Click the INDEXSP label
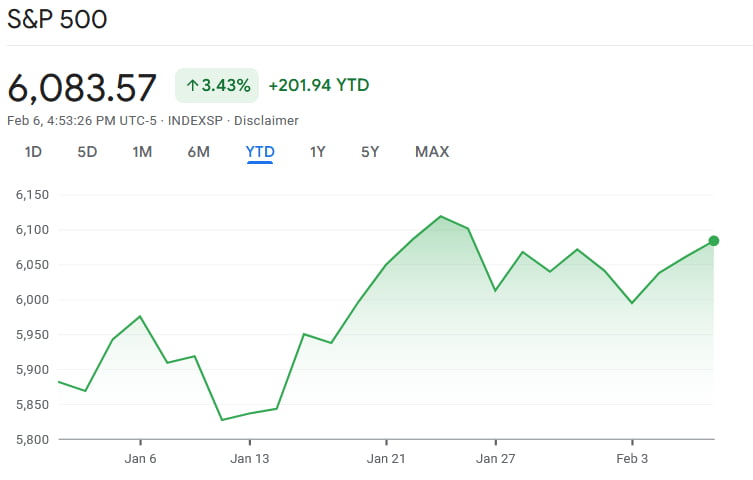The height and width of the screenshot is (480, 753). [x=195, y=120]
